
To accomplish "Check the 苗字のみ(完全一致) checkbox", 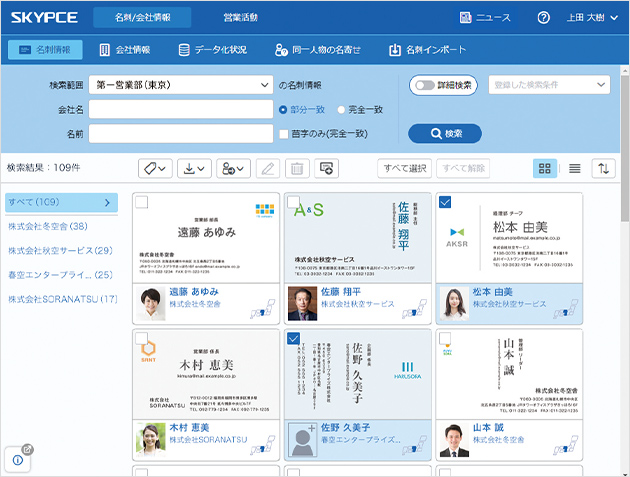I will (284, 134).
